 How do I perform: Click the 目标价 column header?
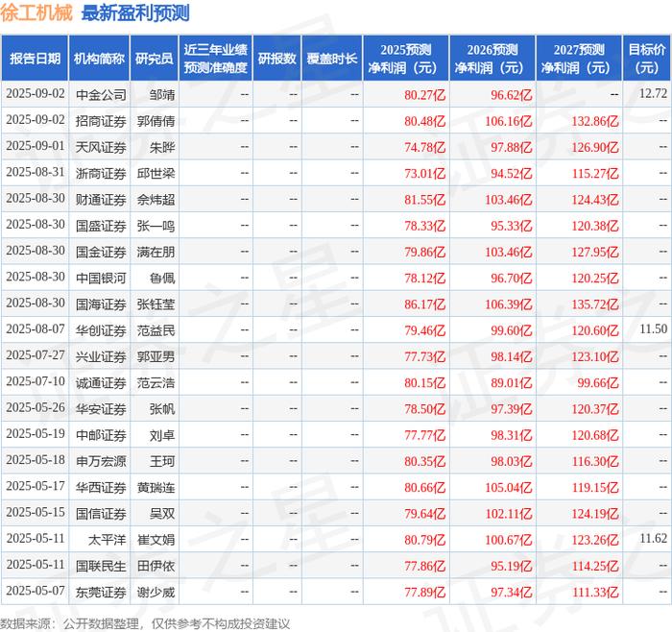click(647, 59)
